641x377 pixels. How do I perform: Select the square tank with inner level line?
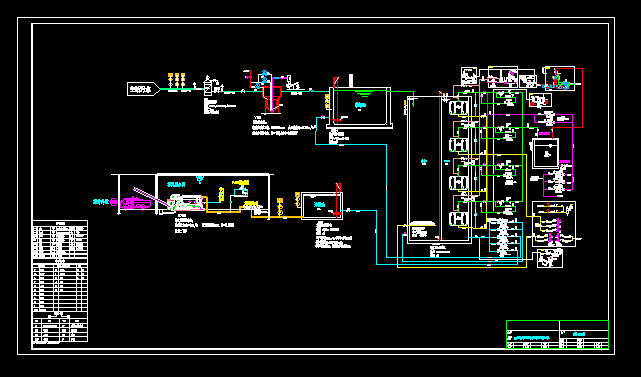[546, 154]
